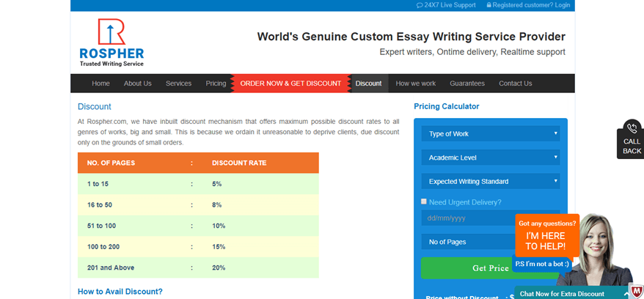Select the Discount menu item
The width and height of the screenshot is (644, 299).
(x=368, y=84)
